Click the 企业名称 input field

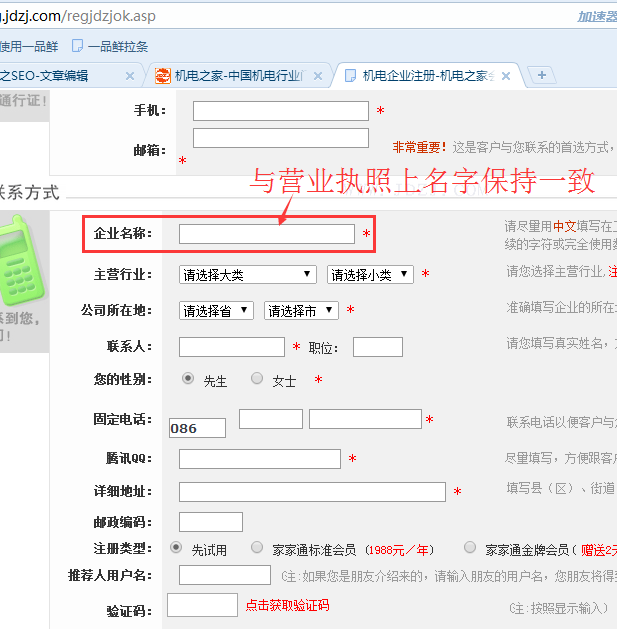click(x=266, y=234)
